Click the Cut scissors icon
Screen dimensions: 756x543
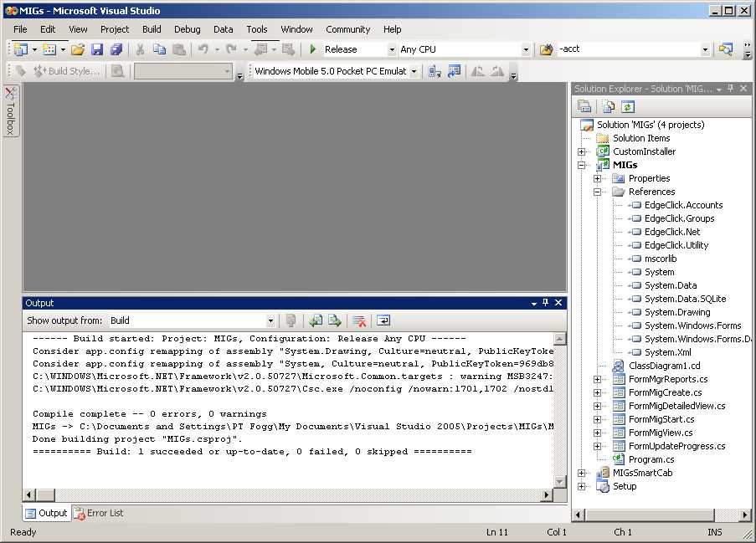[140, 49]
